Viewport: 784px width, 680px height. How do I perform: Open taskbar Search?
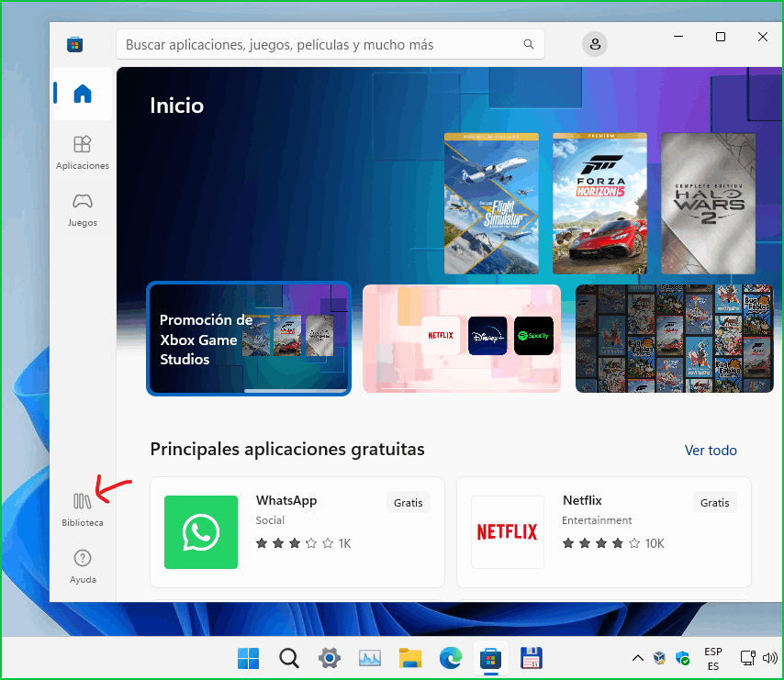coord(289,658)
